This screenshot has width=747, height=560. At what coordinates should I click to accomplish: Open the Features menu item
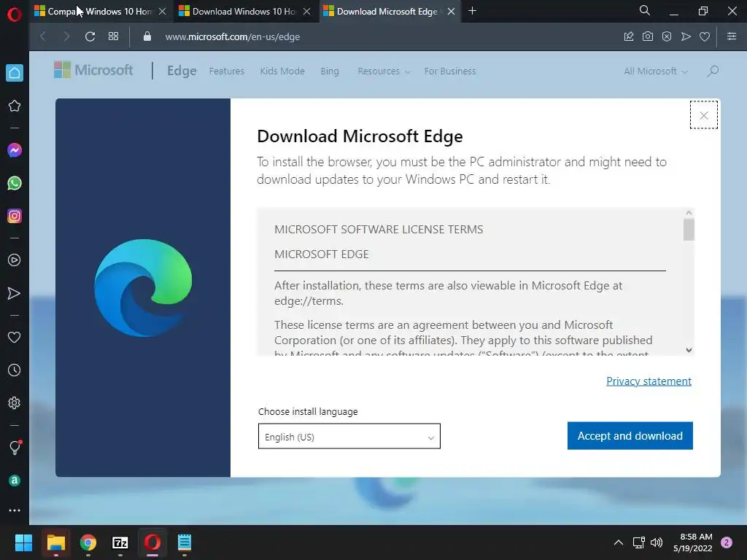tap(227, 71)
